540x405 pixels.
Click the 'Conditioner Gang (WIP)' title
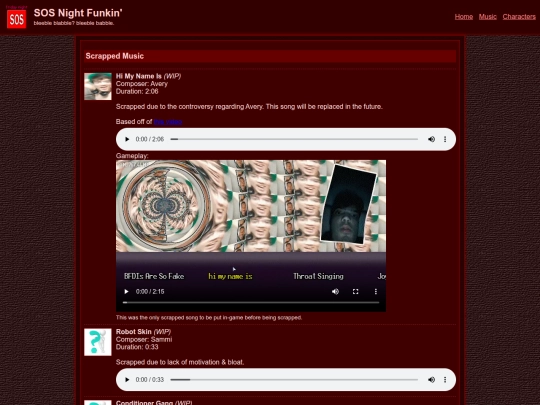[154, 403]
